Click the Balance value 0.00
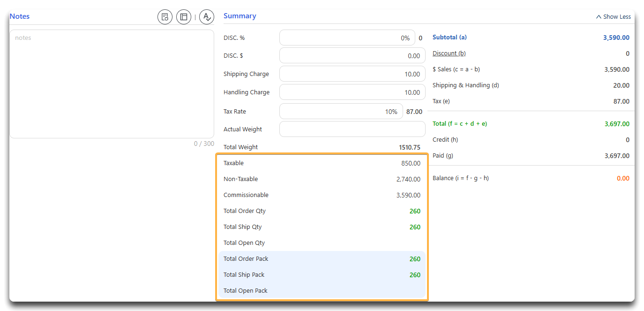The width and height of the screenshot is (644, 311). click(623, 178)
